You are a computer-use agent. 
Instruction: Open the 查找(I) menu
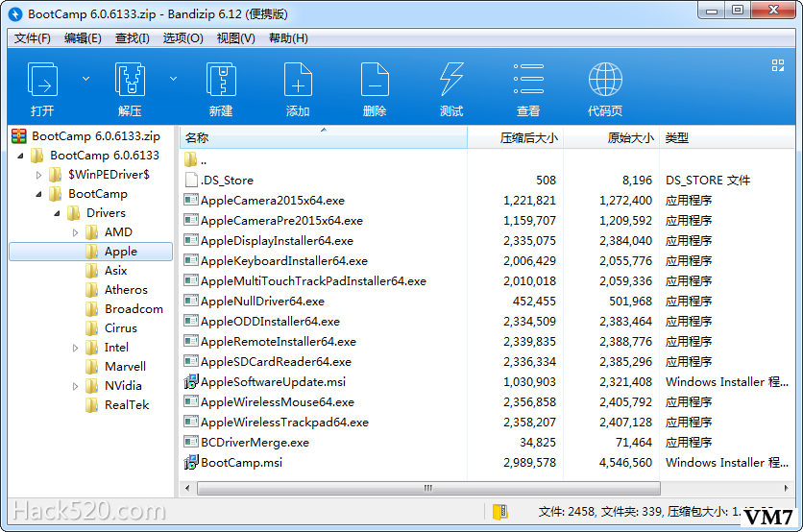tap(133, 38)
